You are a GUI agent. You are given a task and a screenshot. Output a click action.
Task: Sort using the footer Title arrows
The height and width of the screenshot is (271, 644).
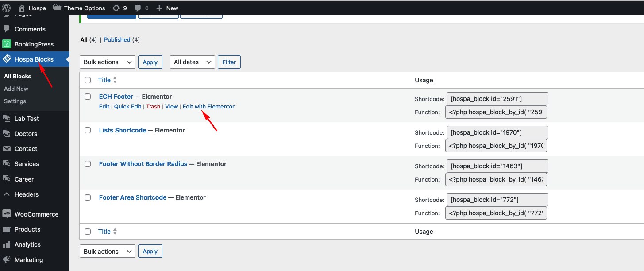click(x=115, y=232)
